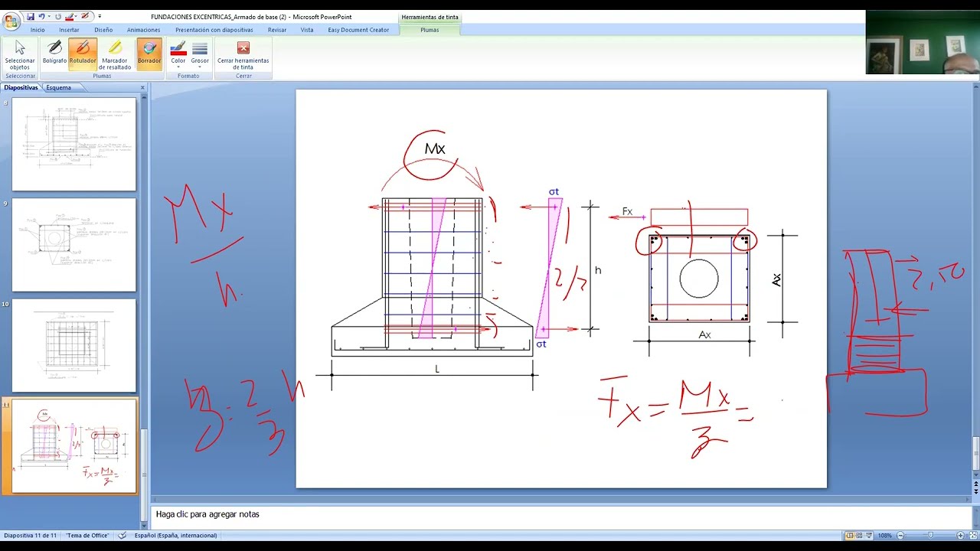Select slide 11 thumbnail

(x=73, y=446)
